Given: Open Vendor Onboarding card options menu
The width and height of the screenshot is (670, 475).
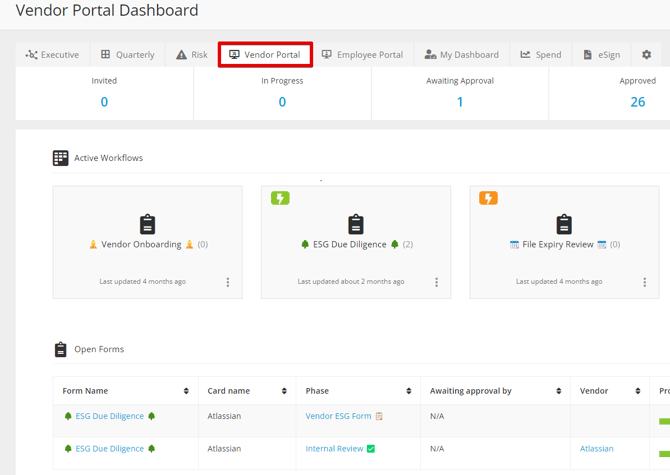Looking at the screenshot, I should coord(228,282).
